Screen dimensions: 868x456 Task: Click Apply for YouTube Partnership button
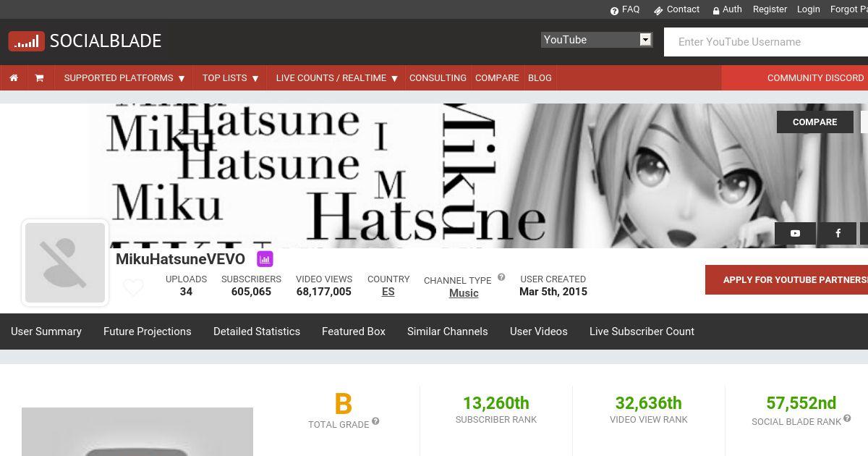click(786, 279)
